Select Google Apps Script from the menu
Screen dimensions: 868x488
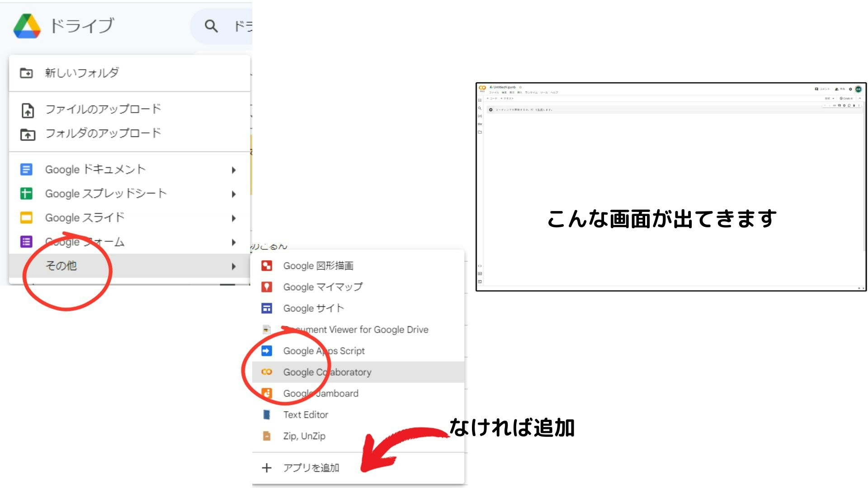tap(324, 351)
